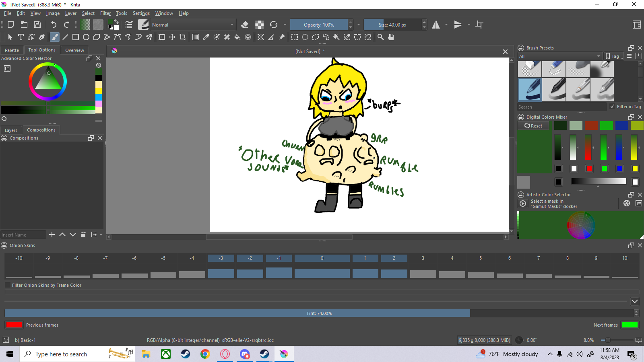Screen dimensions: 644x362
Task: Delete the selected composition
Action: [83, 234]
